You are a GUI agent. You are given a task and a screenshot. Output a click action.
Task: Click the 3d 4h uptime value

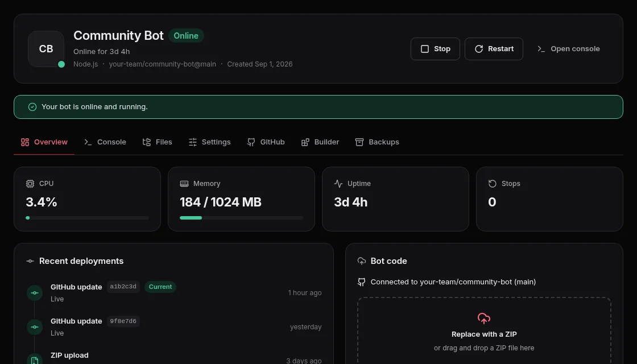point(350,202)
